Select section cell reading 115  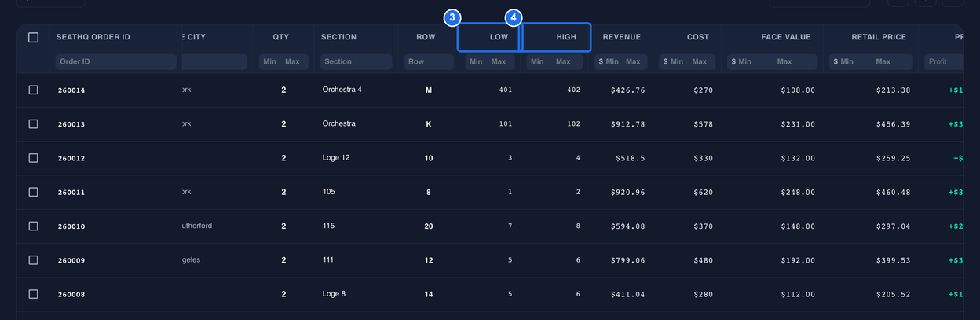point(328,226)
